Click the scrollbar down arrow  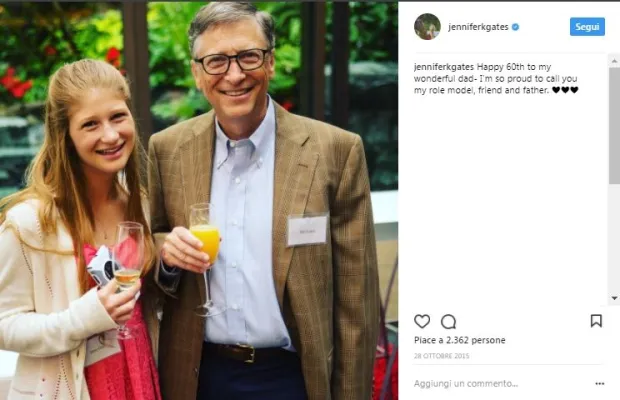tap(613, 298)
